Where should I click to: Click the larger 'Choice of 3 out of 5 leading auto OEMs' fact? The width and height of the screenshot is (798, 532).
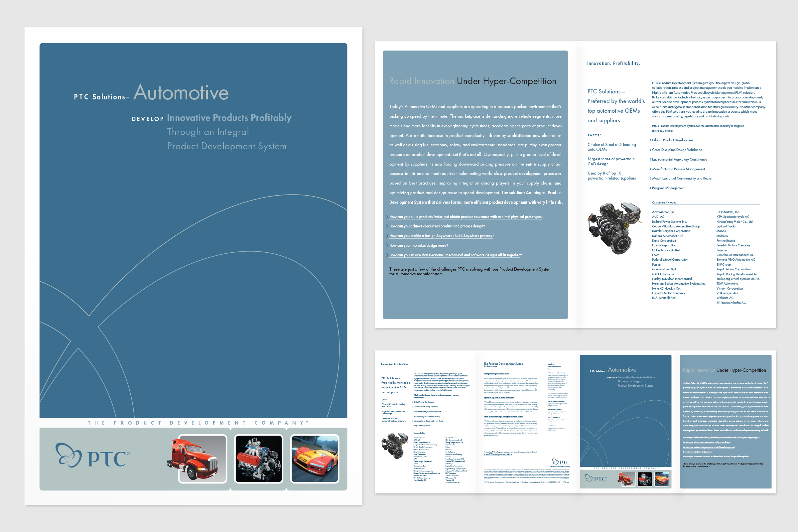point(611,147)
